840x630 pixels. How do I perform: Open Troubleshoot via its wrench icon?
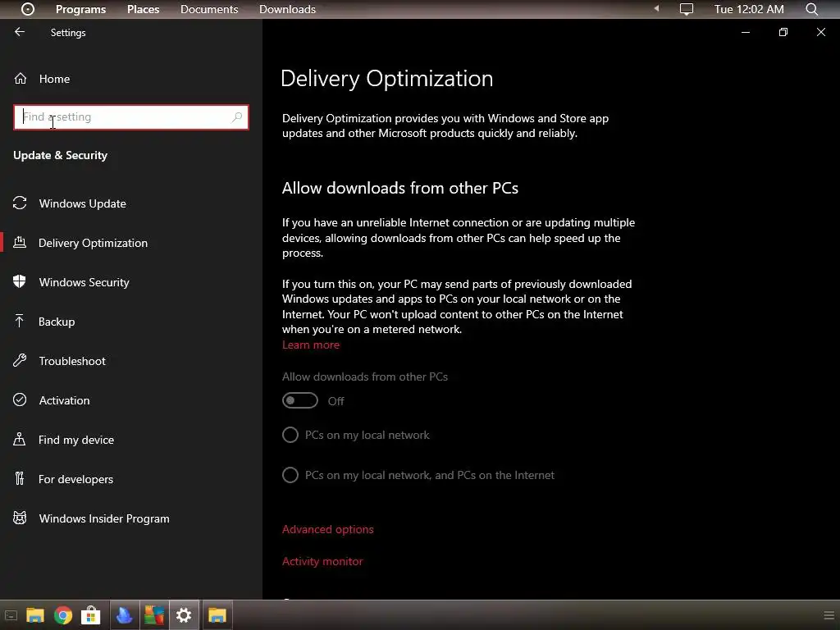coord(20,361)
